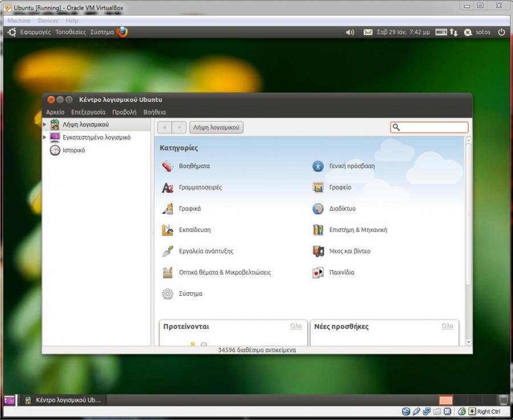Open the date and time clock
Screen dimensions: 513x420
[x=403, y=32]
